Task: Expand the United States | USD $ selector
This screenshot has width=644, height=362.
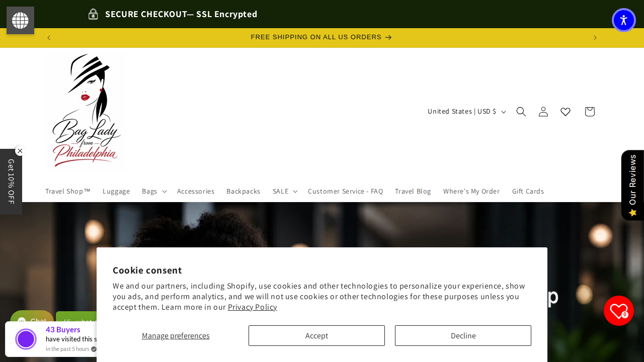Action: pyautogui.click(x=466, y=112)
